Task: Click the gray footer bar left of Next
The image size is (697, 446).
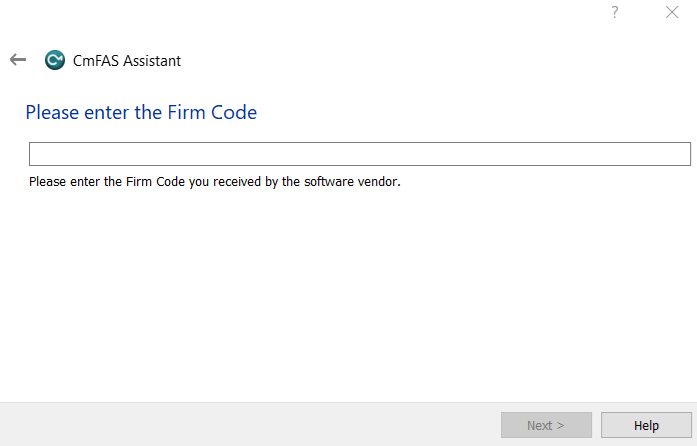Action: pos(250,425)
